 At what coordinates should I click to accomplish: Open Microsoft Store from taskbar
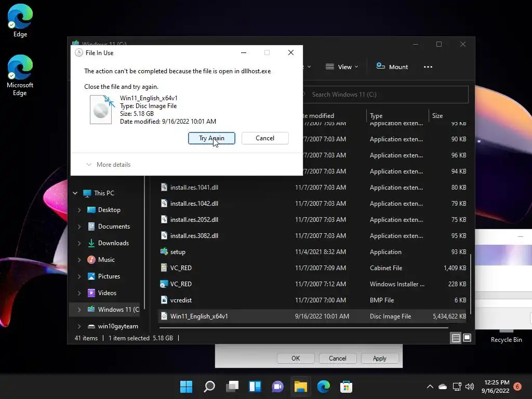[x=346, y=387]
